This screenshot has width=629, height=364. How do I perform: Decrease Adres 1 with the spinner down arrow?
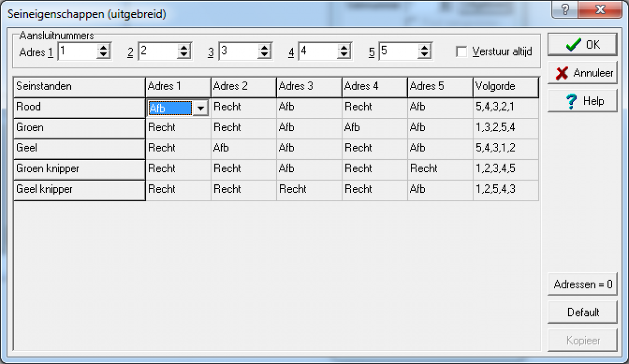104,55
